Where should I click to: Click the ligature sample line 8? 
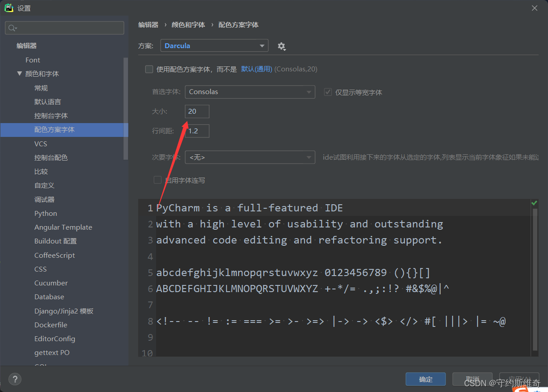tap(331, 321)
